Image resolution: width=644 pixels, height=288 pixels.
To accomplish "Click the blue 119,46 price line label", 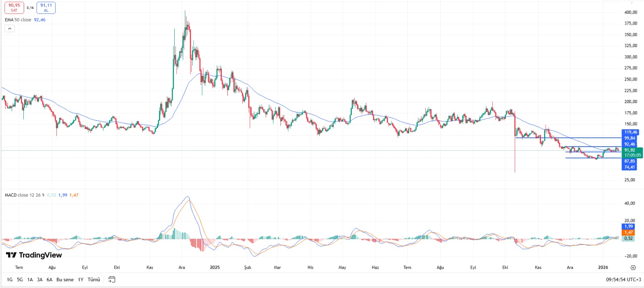I will click(x=630, y=132).
